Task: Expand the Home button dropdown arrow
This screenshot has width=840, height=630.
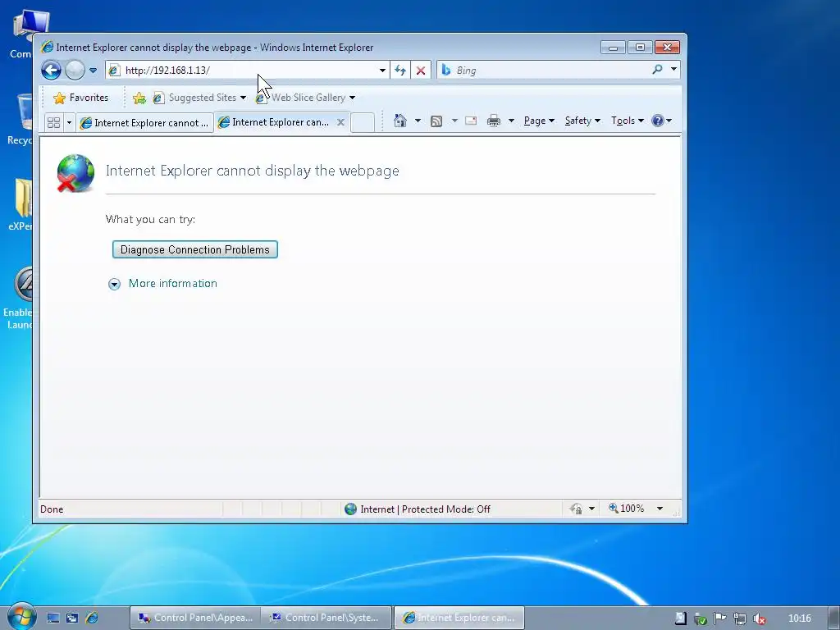Action: coord(418,121)
